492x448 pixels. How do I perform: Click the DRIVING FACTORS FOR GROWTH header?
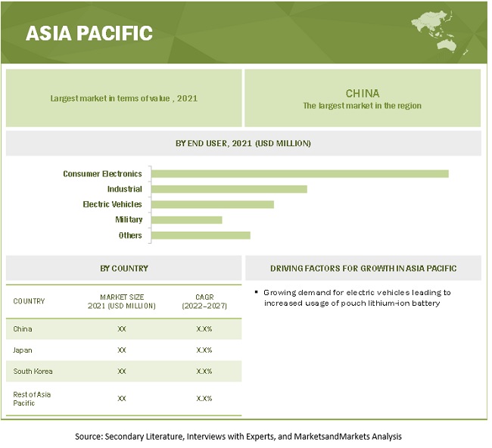[x=363, y=268]
